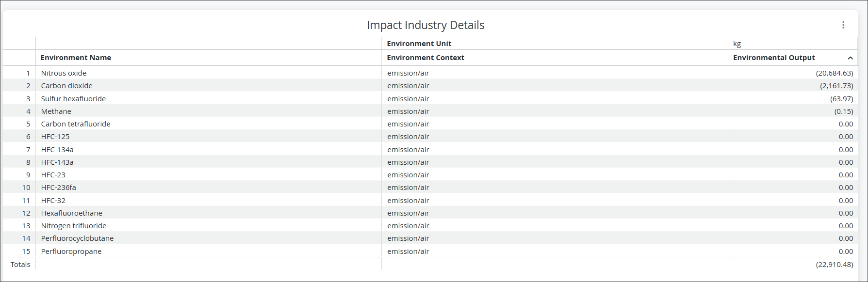
Task: Click the (63.97) output value
Action: point(841,99)
